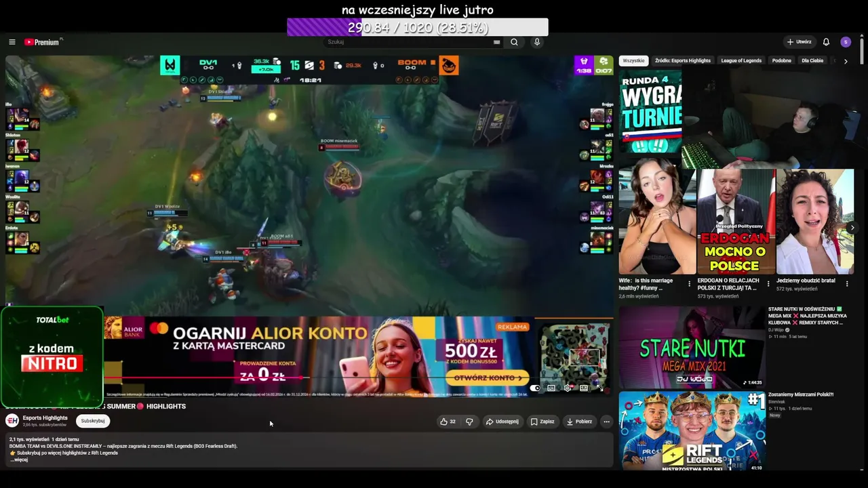Click the in-game minimap overlay
Image resolution: width=868 pixels, height=488 pixels.
pos(574,355)
